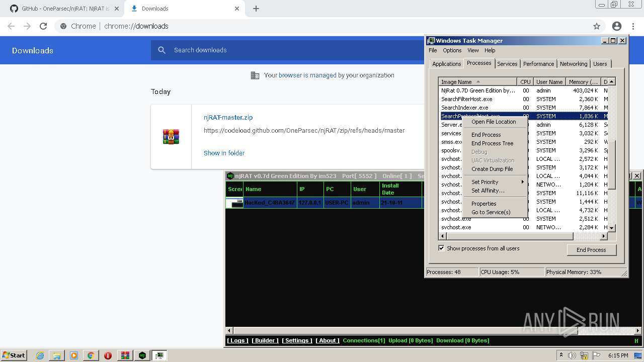Show hidden tray icons arrow

pyautogui.click(x=561, y=355)
